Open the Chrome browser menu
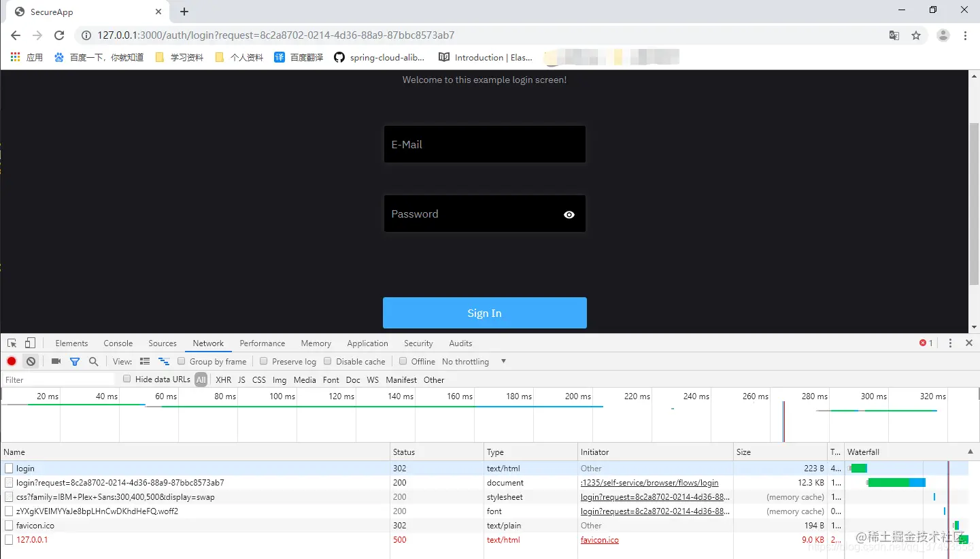Image resolution: width=980 pixels, height=559 pixels. coord(965,35)
